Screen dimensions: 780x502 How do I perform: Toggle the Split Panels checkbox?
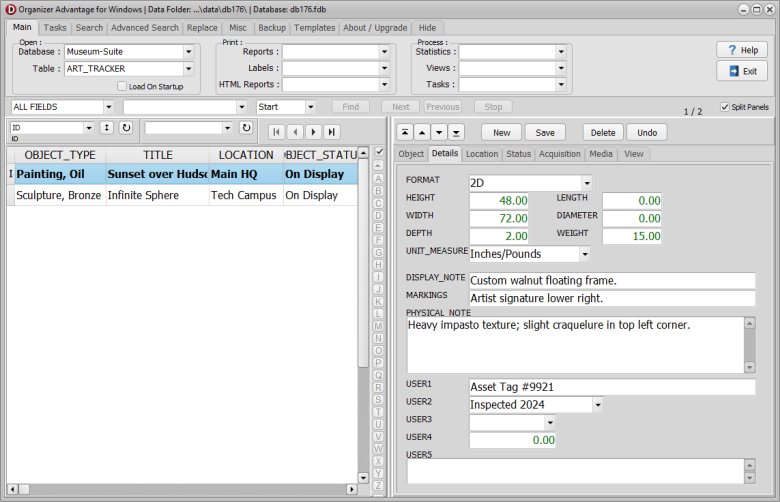click(725, 107)
